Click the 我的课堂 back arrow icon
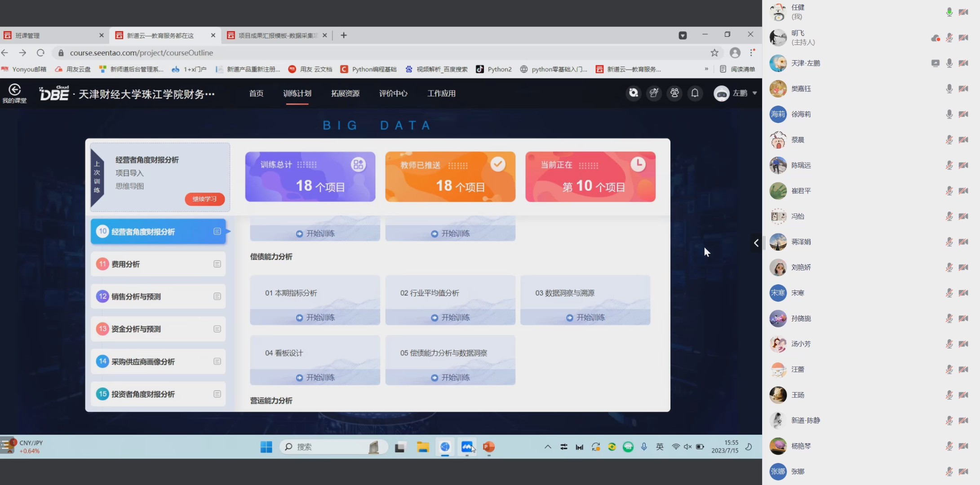The width and height of the screenshot is (980, 485). (14, 90)
